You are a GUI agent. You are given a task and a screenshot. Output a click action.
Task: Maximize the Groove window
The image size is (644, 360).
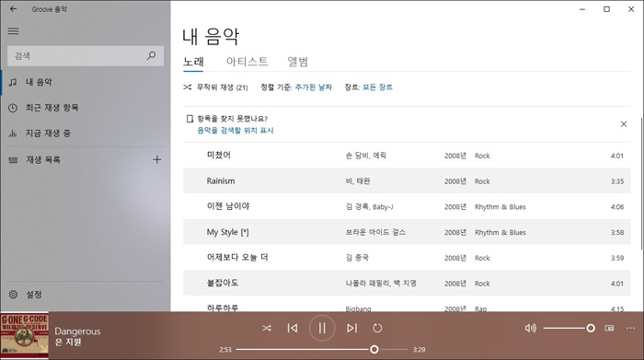click(x=606, y=9)
